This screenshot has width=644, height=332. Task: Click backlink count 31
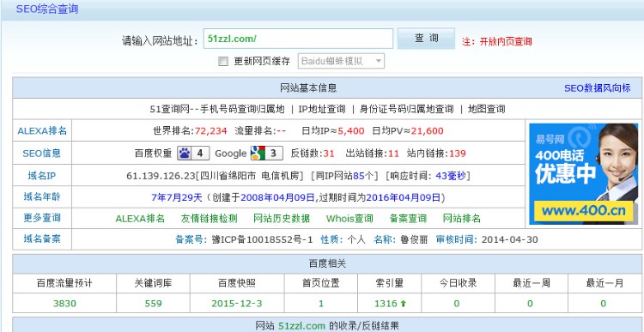pos(329,154)
